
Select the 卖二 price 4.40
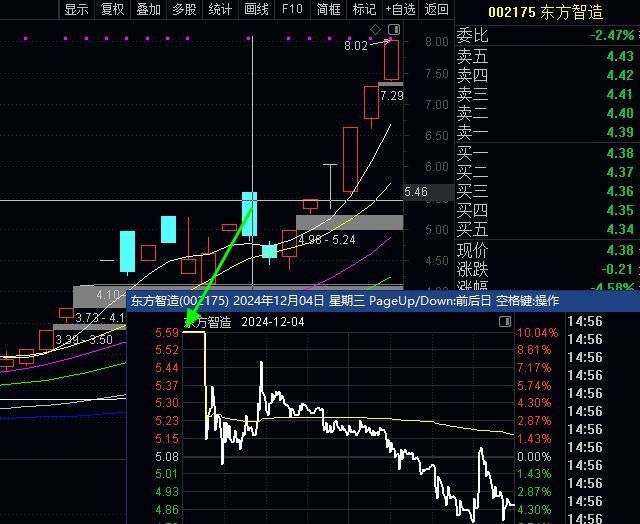pos(620,113)
